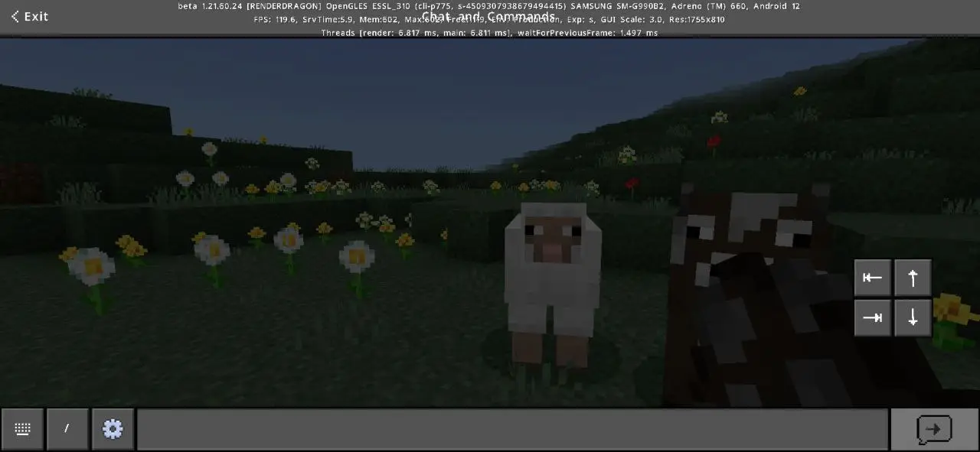Tap the down arrow history button
Screen dimensions: 980x452
[x=913, y=317]
